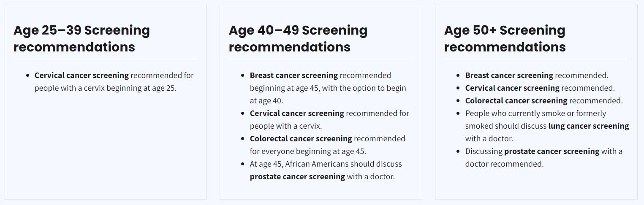
Task: Click prostate cancer screening in Age 50+ card
Action: pos(552,151)
